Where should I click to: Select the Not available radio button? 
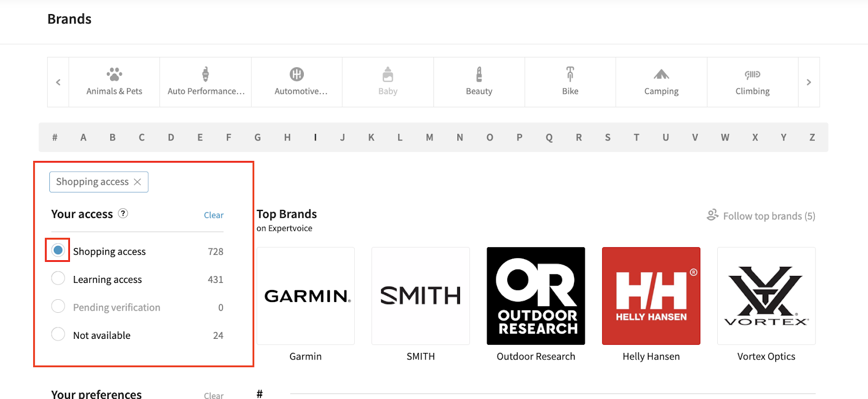coord(58,334)
